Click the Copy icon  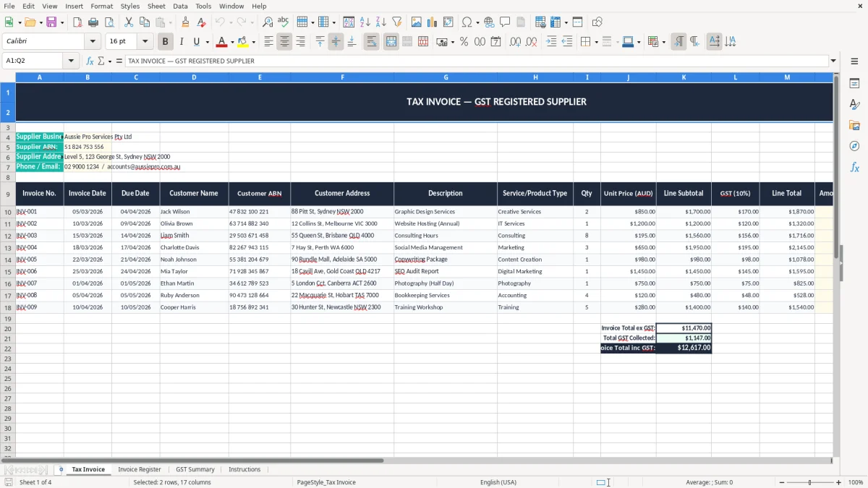pos(145,22)
